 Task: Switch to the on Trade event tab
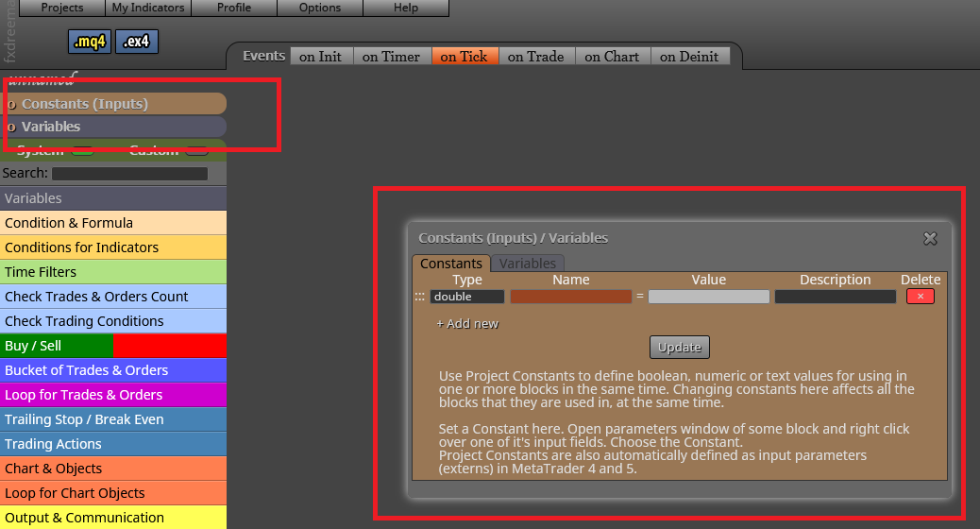[x=536, y=57]
